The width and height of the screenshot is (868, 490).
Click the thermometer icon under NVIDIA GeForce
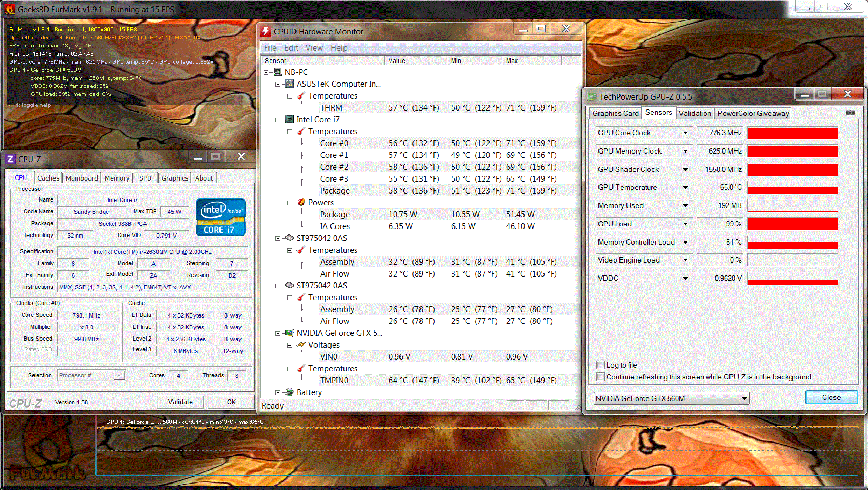point(301,369)
